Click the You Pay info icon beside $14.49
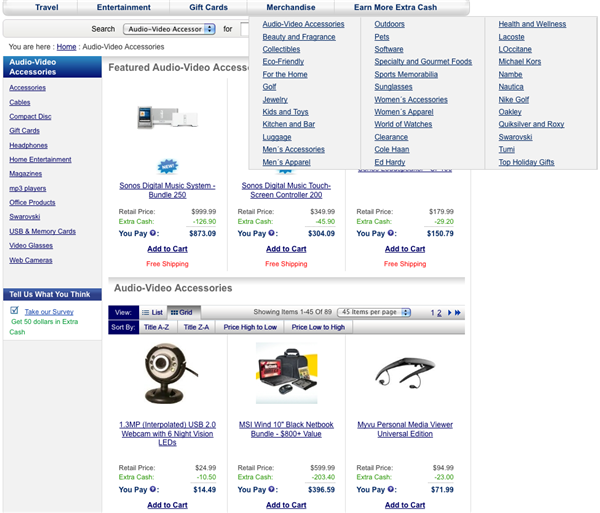The width and height of the screenshot is (600, 513). click(x=153, y=489)
